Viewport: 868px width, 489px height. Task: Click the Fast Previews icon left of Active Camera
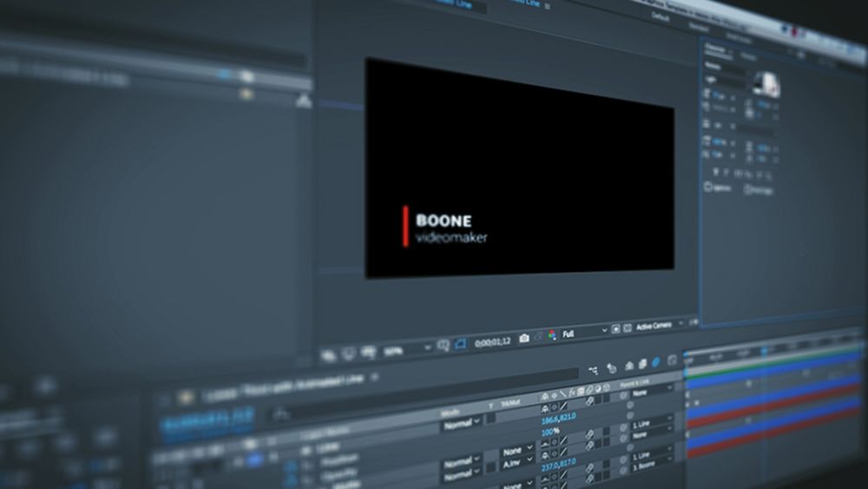(x=628, y=327)
